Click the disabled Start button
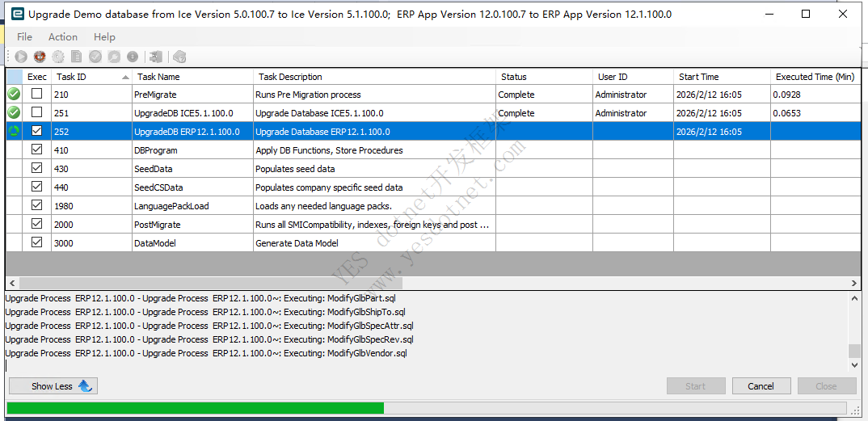Image resolution: width=868 pixels, height=421 pixels. click(696, 386)
